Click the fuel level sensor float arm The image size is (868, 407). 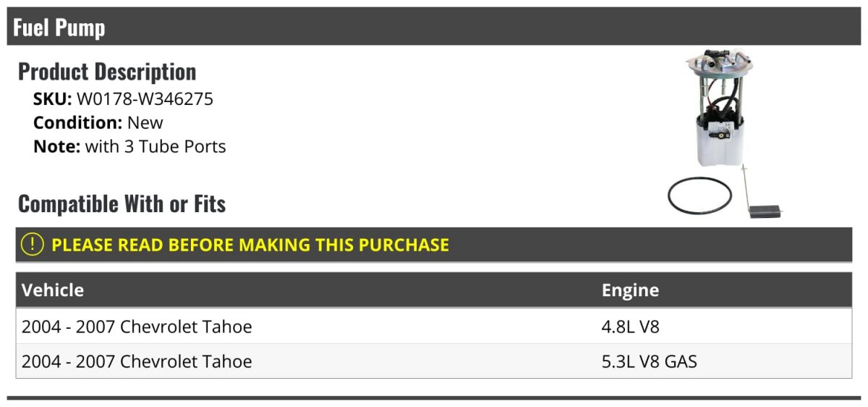(x=761, y=196)
